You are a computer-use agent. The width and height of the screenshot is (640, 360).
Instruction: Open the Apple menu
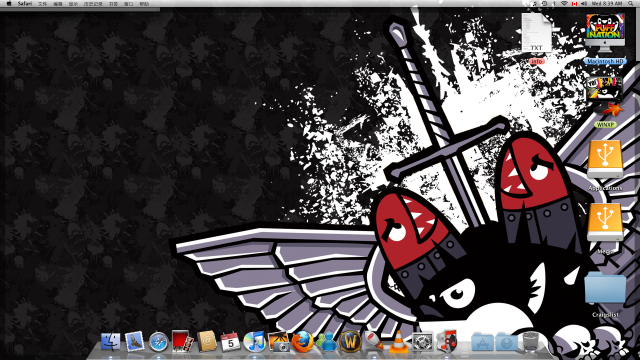pyautogui.click(x=9, y=3)
